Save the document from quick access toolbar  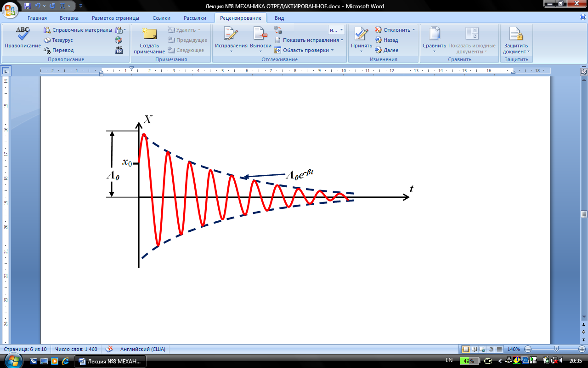click(28, 6)
